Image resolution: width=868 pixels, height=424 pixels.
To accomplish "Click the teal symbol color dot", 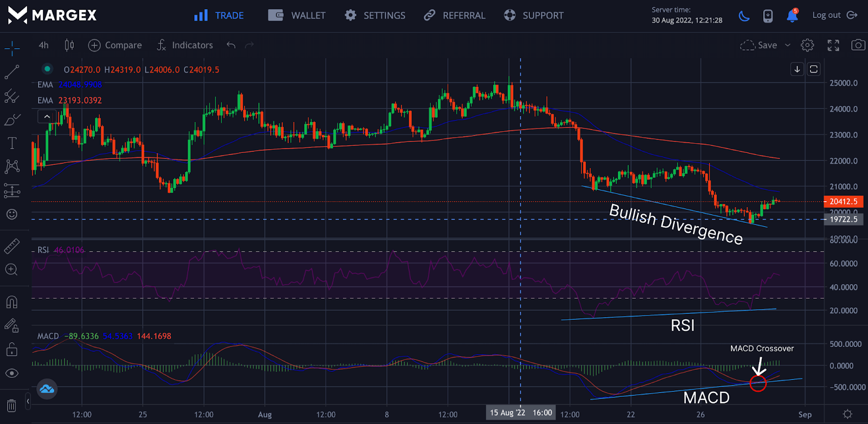I will [x=47, y=69].
